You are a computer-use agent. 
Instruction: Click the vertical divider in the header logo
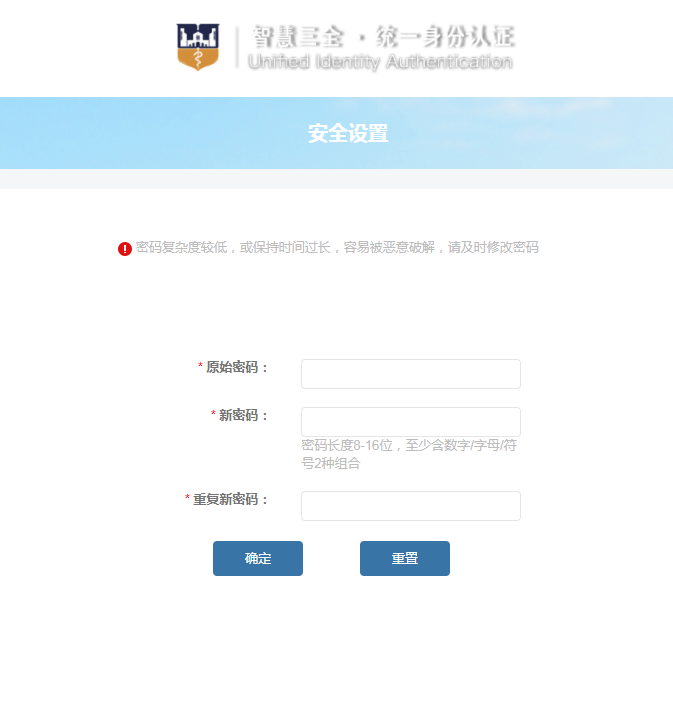point(237,47)
